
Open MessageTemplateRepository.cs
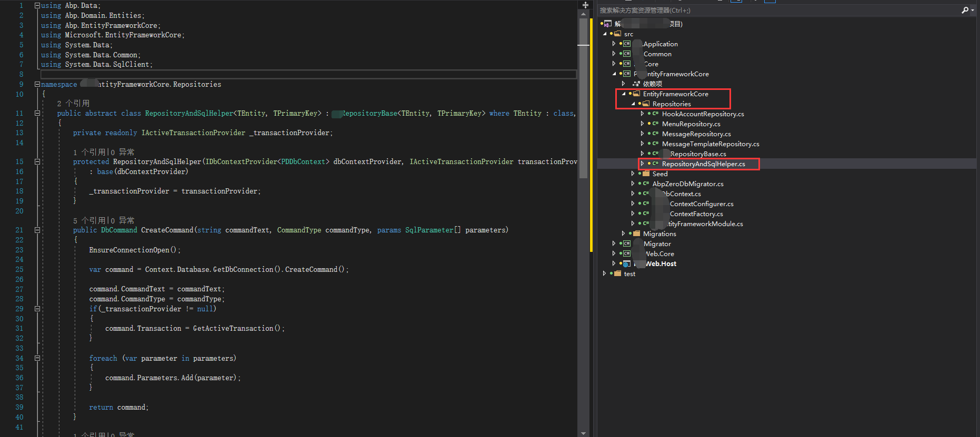click(711, 144)
